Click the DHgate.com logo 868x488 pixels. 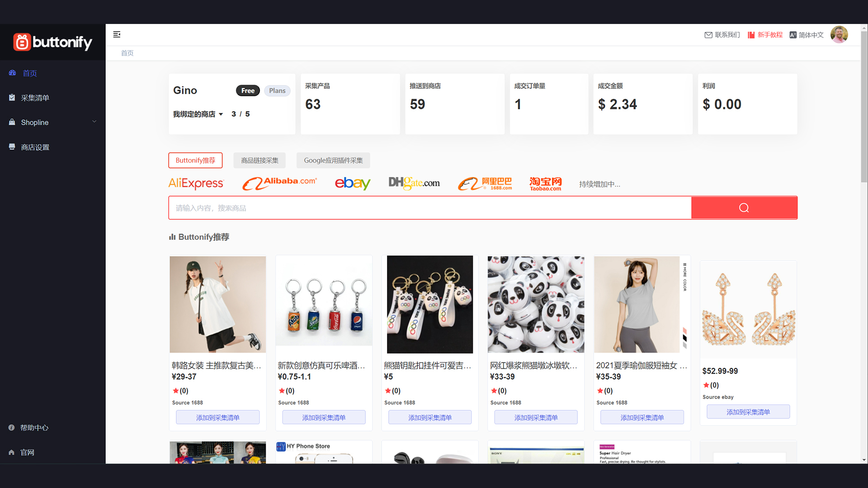pyautogui.click(x=414, y=183)
